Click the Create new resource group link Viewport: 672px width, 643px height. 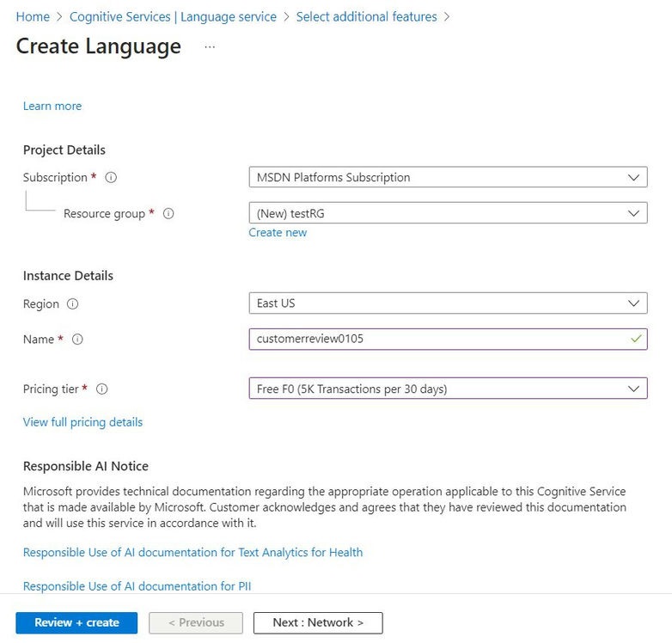tap(278, 232)
